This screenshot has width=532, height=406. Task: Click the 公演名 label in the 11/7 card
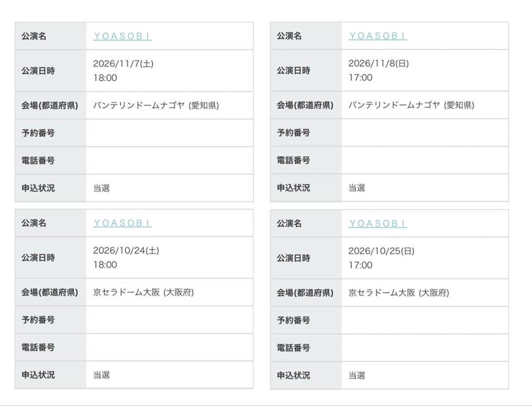coord(34,36)
